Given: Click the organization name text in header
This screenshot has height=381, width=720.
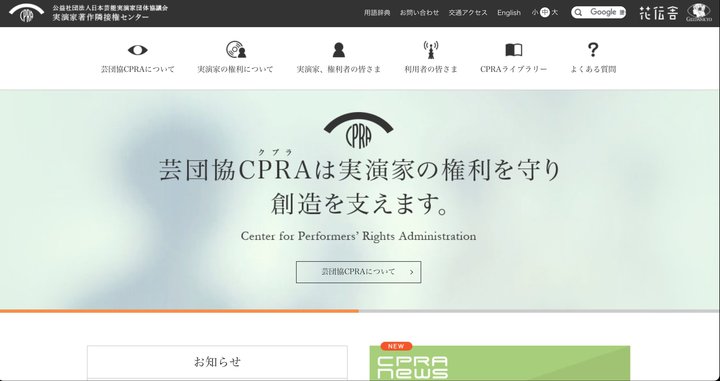Looking at the screenshot, I should pos(110,13).
